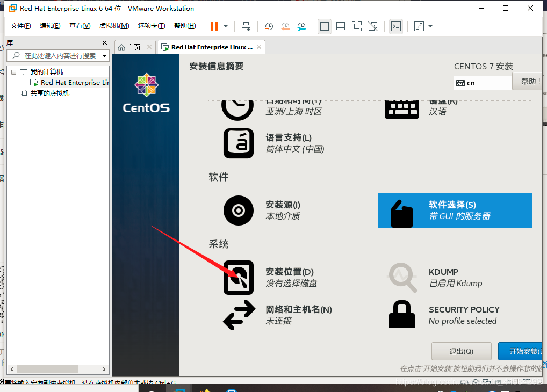Viewport: 547px width, 392px height.
Task: Click the library horizontal scrollbar thumb
Action: pyautogui.click(x=47, y=369)
